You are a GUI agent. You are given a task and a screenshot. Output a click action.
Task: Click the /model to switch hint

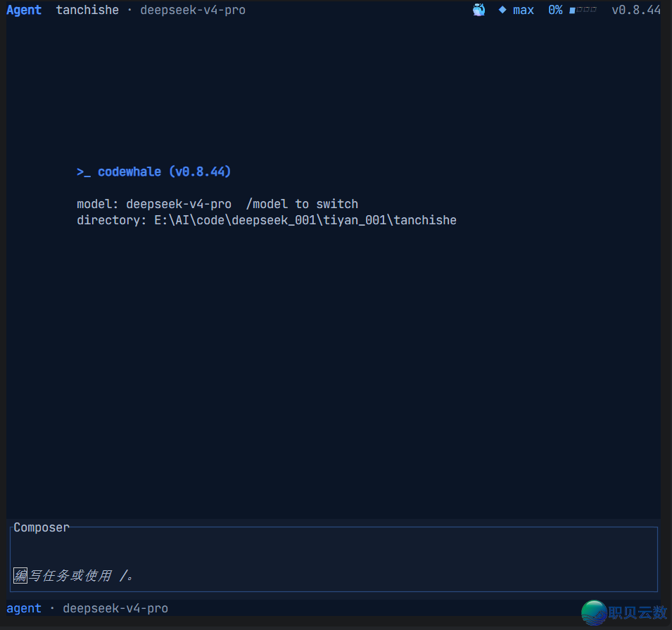(x=302, y=204)
